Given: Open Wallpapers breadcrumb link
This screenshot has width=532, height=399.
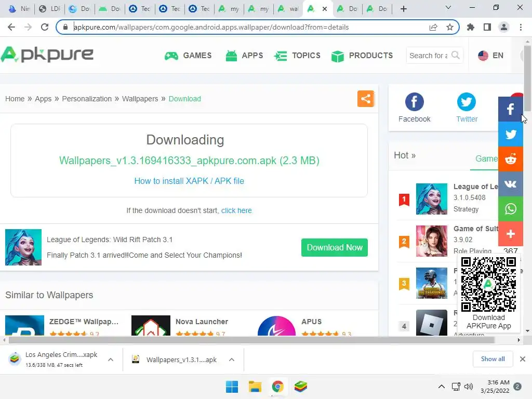Looking at the screenshot, I should pyautogui.click(x=140, y=99).
